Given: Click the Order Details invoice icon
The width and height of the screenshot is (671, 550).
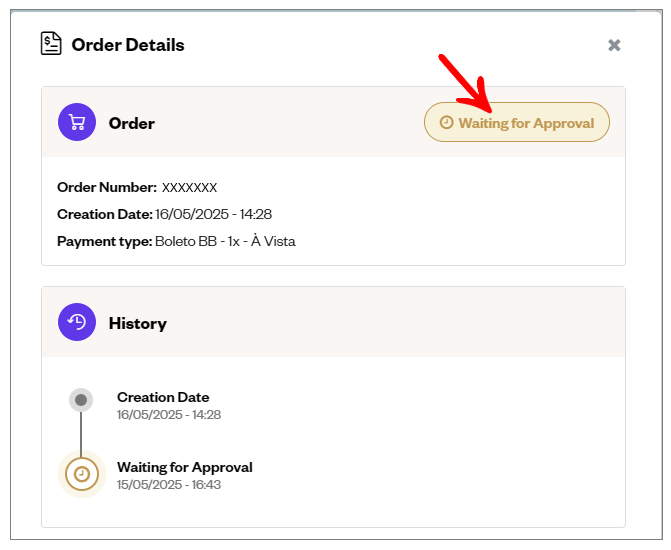Looking at the screenshot, I should pos(51,43).
